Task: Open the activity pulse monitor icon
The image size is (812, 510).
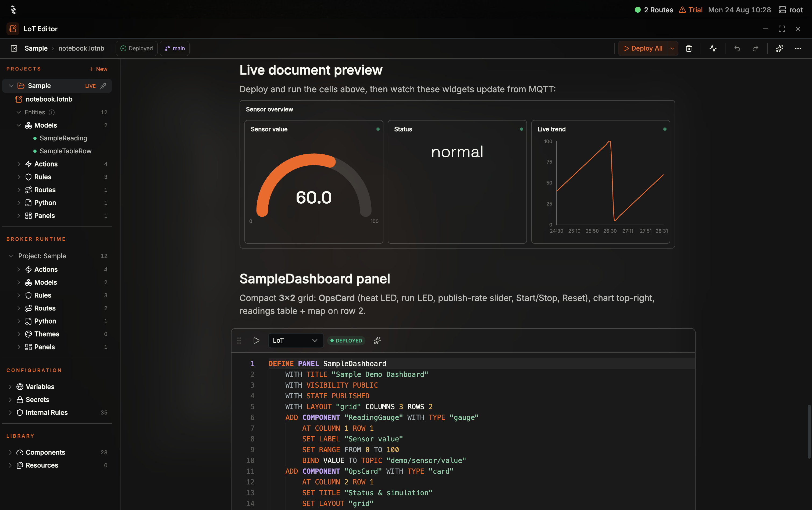Action: pyautogui.click(x=713, y=48)
